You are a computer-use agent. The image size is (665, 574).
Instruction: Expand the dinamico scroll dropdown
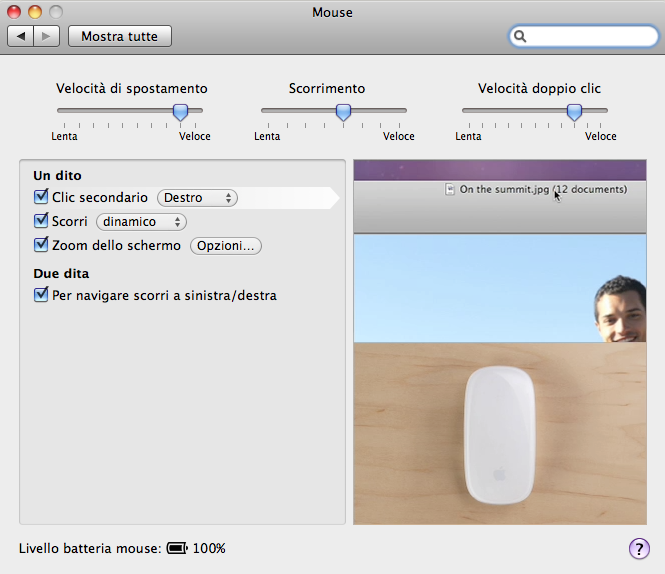141,222
